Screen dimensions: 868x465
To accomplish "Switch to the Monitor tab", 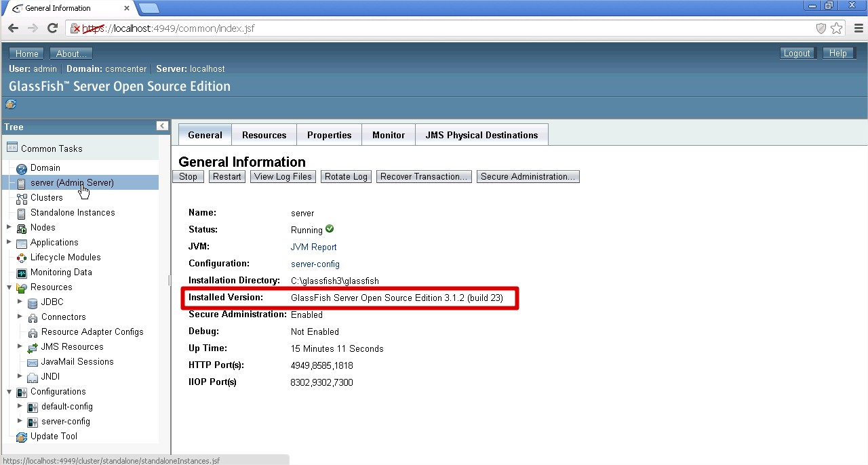I will 388,134.
